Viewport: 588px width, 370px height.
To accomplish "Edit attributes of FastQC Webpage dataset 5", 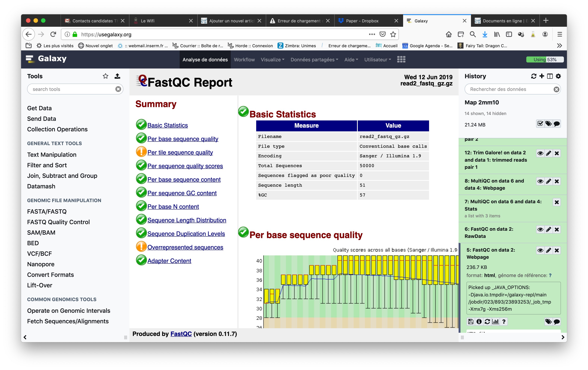I will coord(548,250).
